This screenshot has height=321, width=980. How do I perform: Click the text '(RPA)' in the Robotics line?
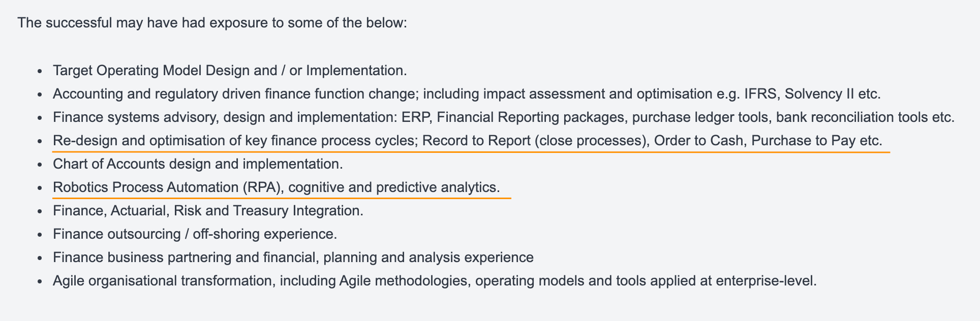click(x=263, y=187)
